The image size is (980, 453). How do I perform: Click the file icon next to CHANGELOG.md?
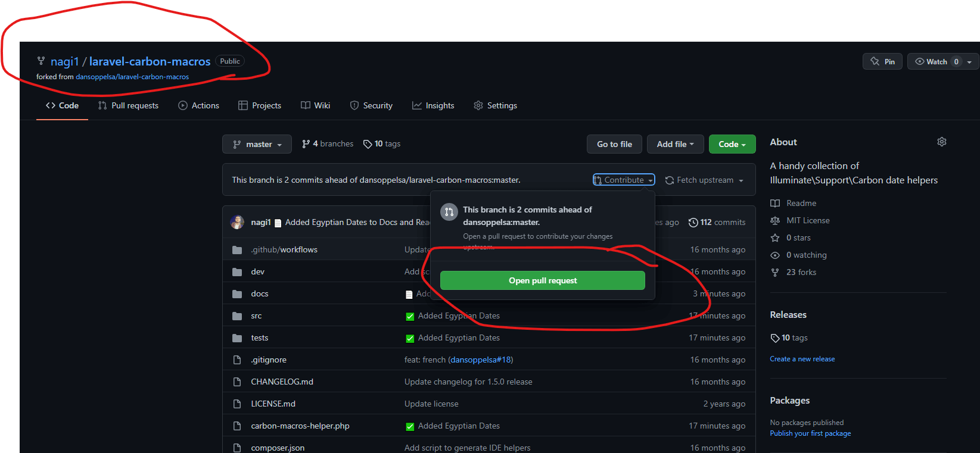pos(237,382)
